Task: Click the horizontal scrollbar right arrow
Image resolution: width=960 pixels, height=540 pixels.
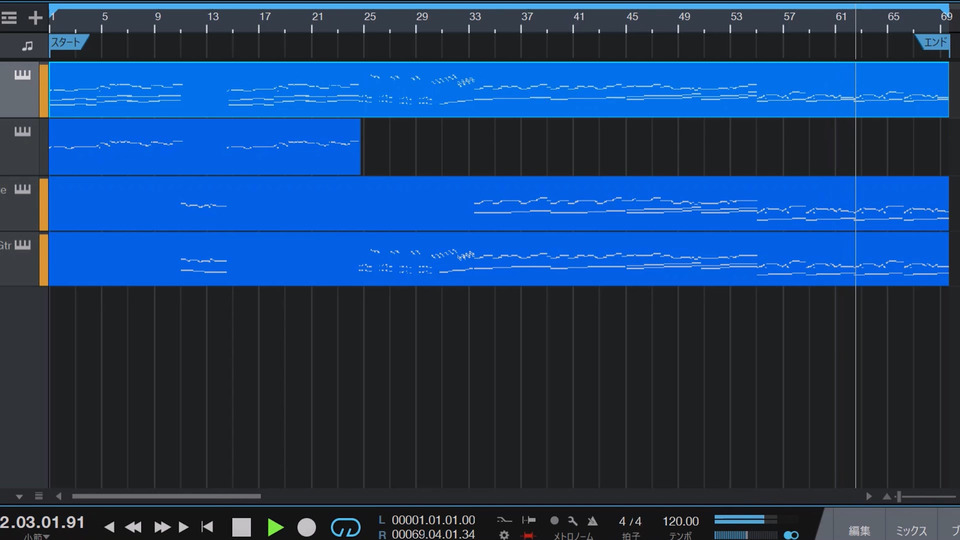Action: pyautogui.click(x=868, y=496)
